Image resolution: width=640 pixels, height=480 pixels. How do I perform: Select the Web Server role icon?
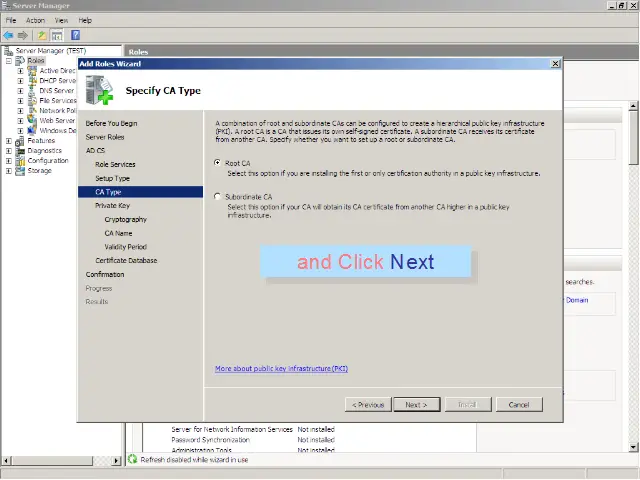pyautogui.click(x=32, y=121)
